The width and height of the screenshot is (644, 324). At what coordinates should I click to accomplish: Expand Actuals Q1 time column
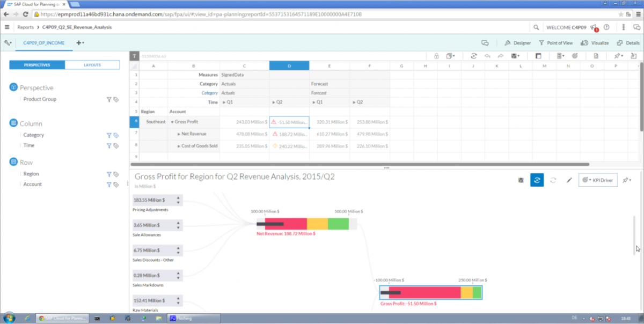pyautogui.click(x=224, y=102)
